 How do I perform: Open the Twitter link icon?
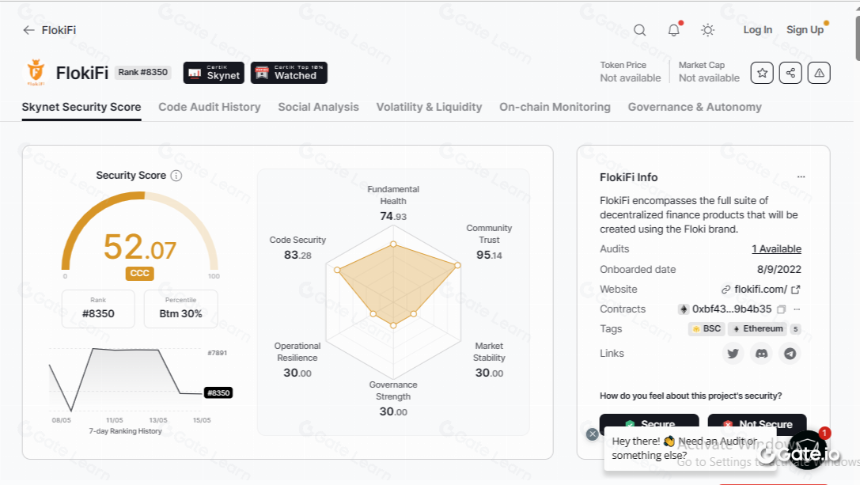pyautogui.click(x=733, y=353)
